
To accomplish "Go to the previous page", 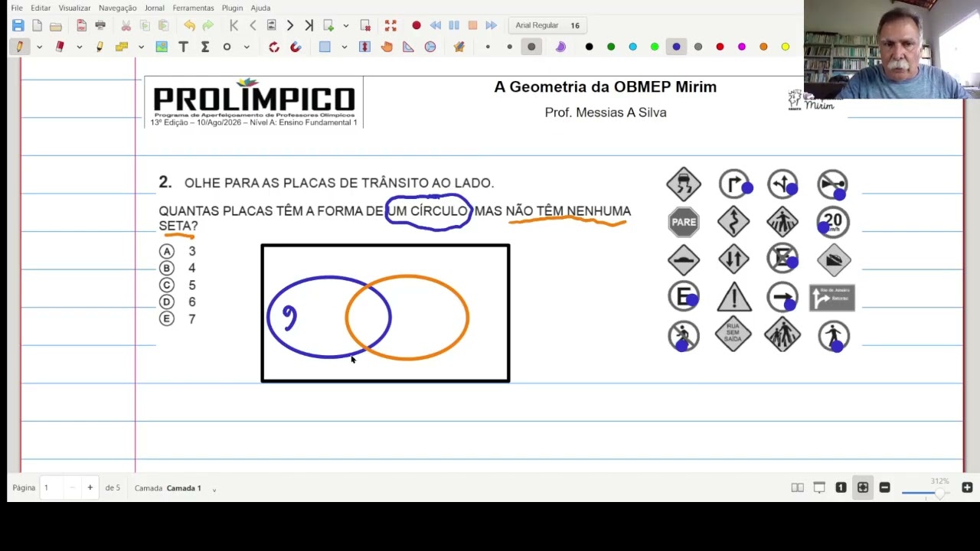I will click(253, 25).
